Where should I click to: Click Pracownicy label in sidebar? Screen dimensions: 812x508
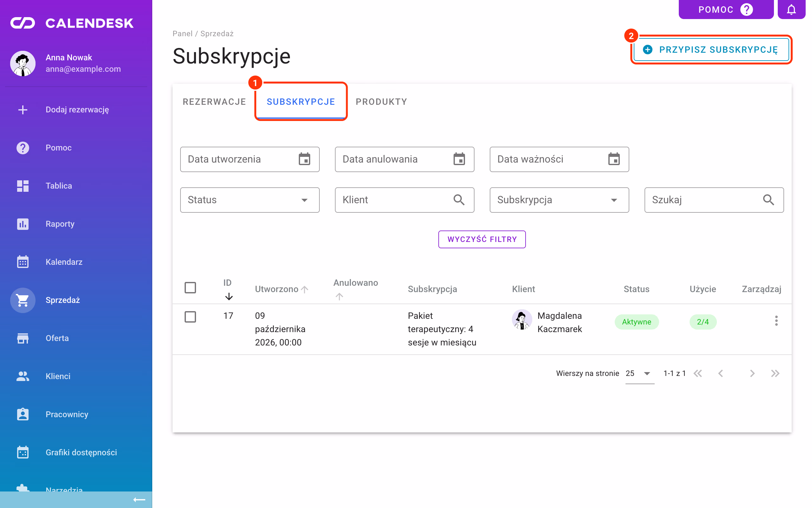pos(67,414)
